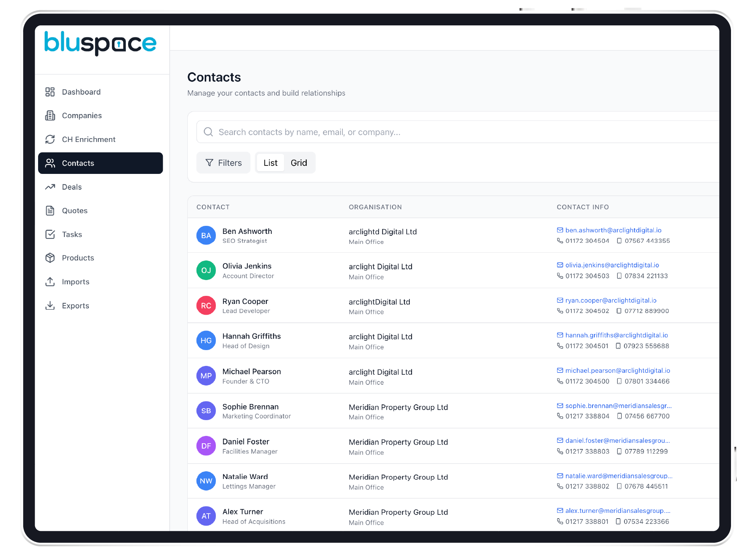Select the List view toggle

pyautogui.click(x=270, y=163)
